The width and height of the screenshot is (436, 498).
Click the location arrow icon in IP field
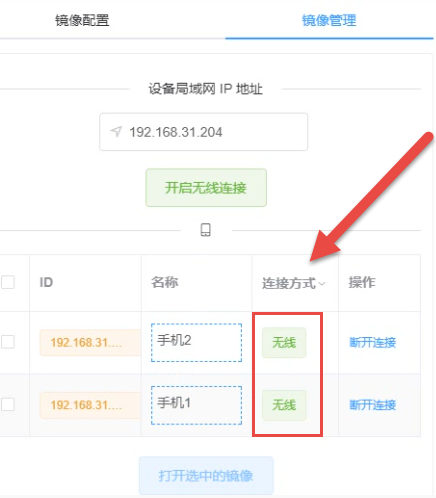116,132
